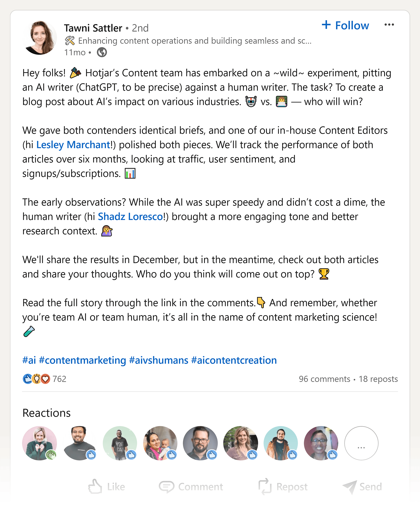Click the #aicontentcreation hashtag
This screenshot has width=420, height=509.
[x=234, y=360]
